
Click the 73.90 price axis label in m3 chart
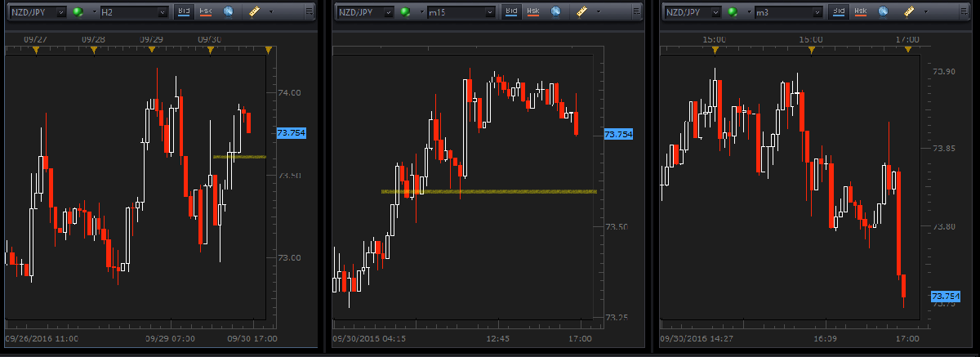(944, 73)
